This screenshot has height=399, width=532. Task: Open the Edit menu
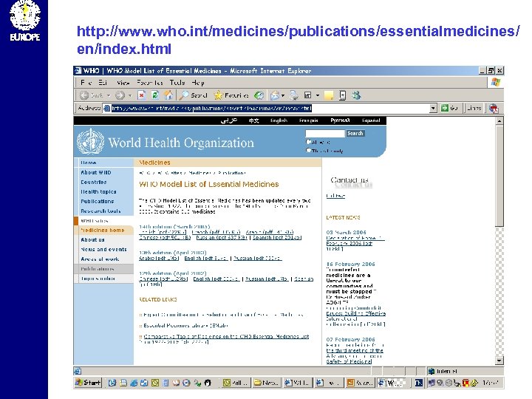click(103, 83)
